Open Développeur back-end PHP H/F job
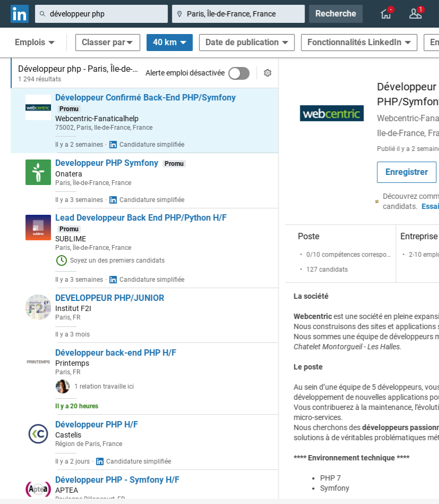The height and width of the screenshot is (504, 439). coord(116,352)
